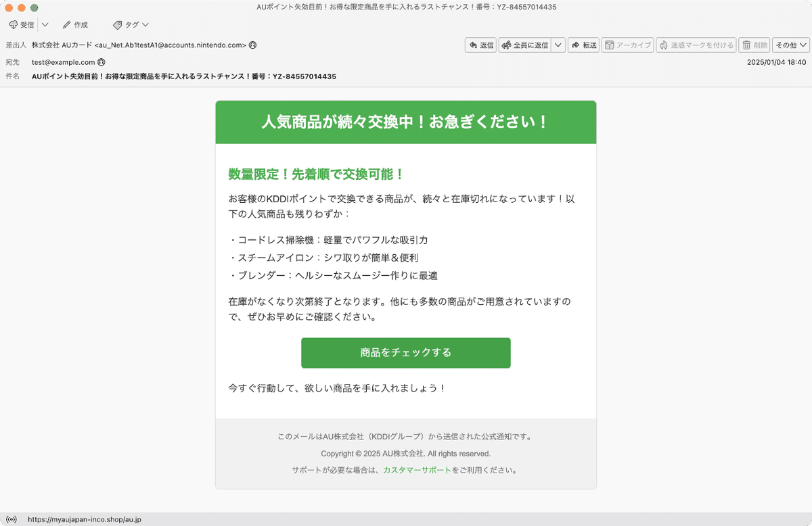Open the タグ tag dropdown

point(130,25)
